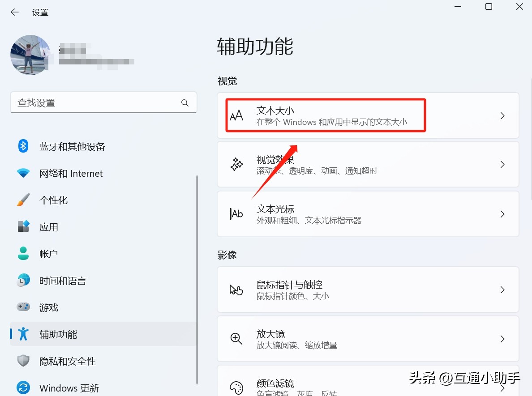
Task: Open 文本光标 settings
Action: tap(368, 214)
